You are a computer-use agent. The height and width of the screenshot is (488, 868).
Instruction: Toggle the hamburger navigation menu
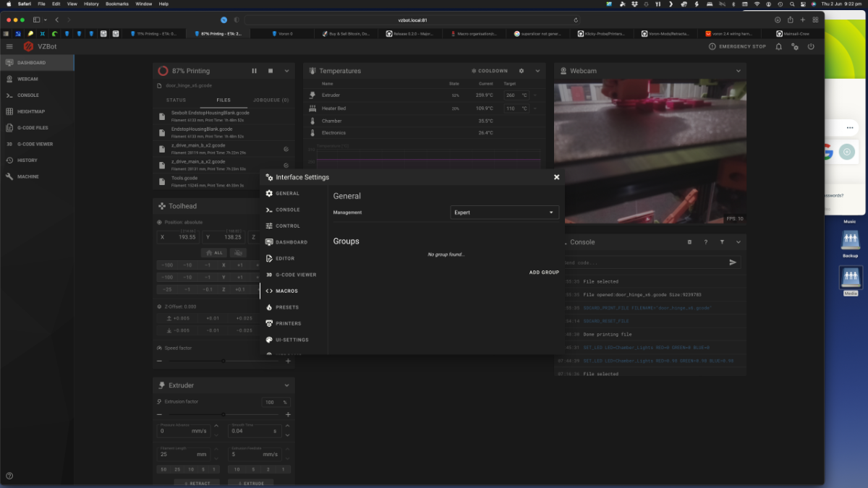(9, 46)
